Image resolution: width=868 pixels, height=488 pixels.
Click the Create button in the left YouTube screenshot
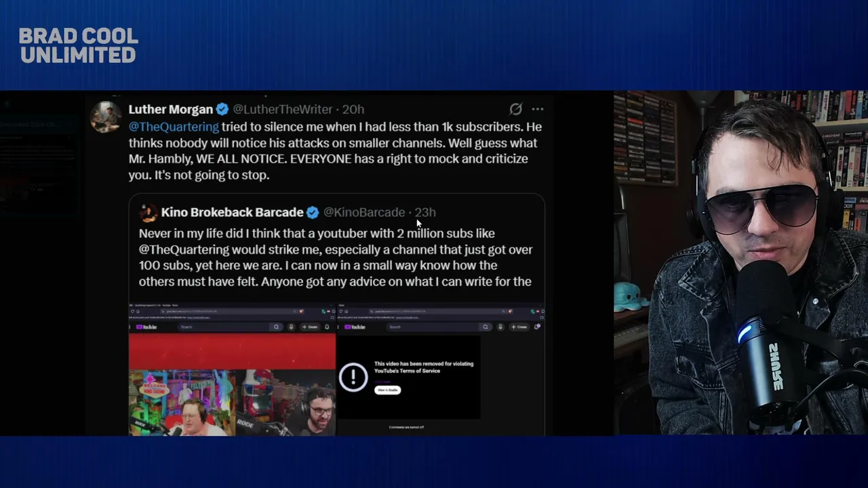[311, 327]
